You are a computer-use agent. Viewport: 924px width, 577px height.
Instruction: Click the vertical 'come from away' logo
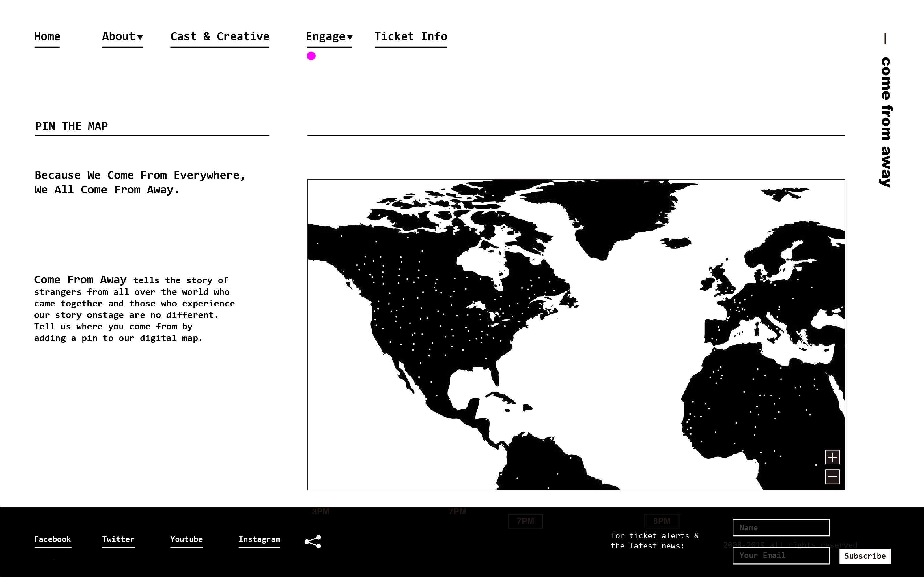tap(885, 111)
